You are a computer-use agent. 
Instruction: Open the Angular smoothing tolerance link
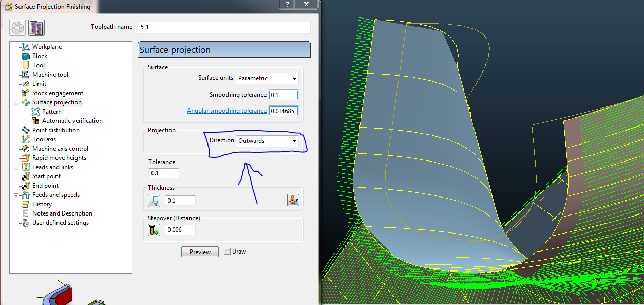[x=226, y=110]
